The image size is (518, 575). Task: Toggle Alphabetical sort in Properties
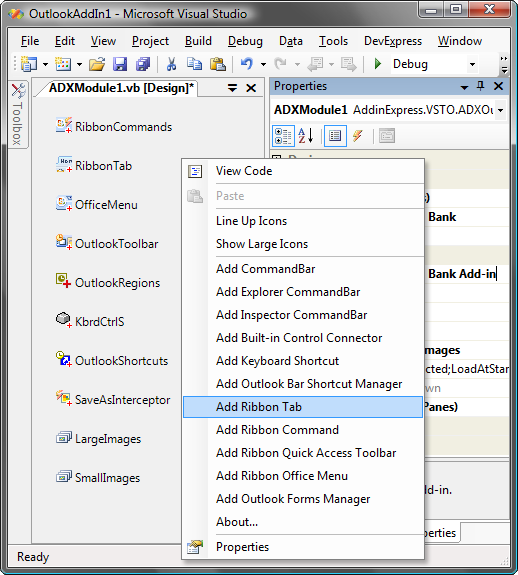point(306,136)
